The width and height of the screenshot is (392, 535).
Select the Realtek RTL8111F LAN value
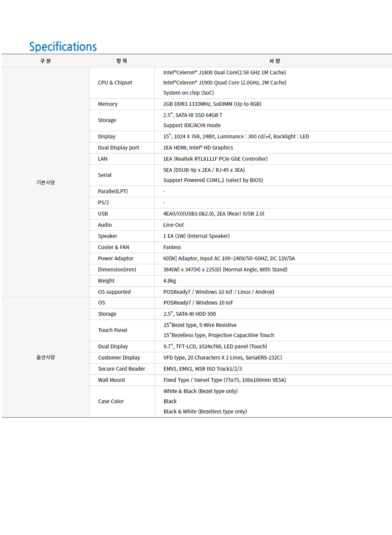(215, 159)
